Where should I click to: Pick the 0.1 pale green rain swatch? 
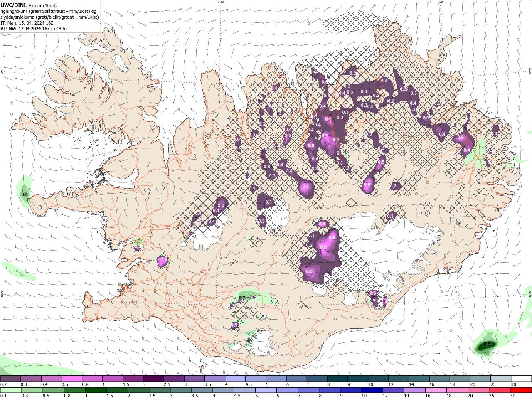(x=11, y=390)
